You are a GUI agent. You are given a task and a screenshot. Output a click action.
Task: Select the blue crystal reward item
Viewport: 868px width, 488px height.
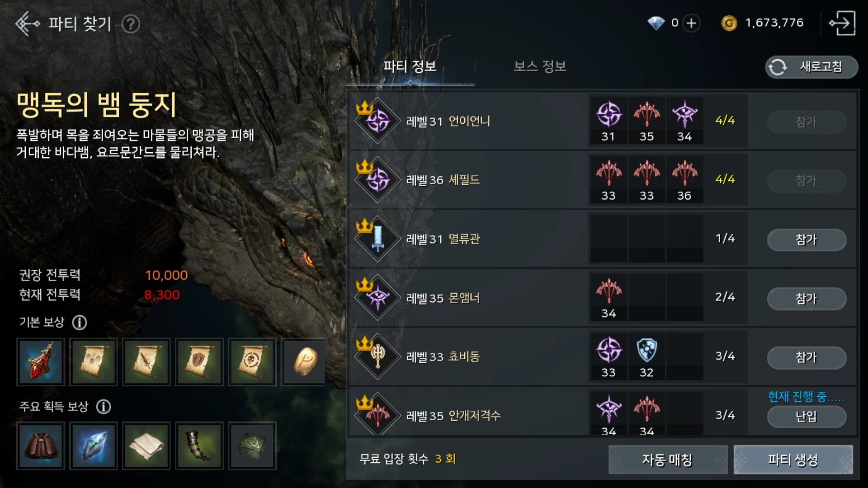tap(94, 446)
